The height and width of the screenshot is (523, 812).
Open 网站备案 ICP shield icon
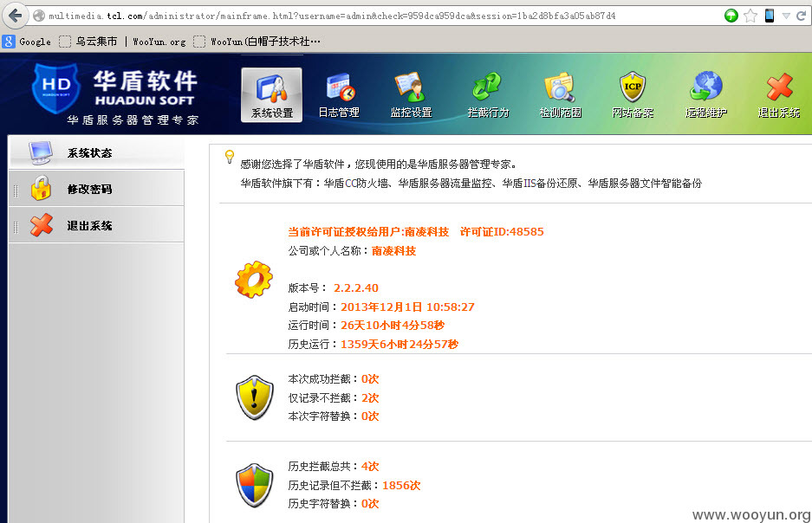[633, 95]
